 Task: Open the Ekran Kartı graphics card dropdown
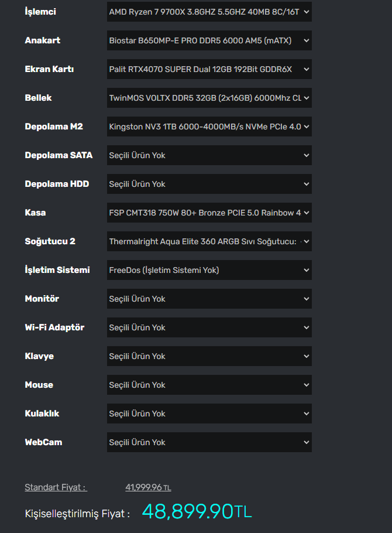pyautogui.click(x=209, y=69)
